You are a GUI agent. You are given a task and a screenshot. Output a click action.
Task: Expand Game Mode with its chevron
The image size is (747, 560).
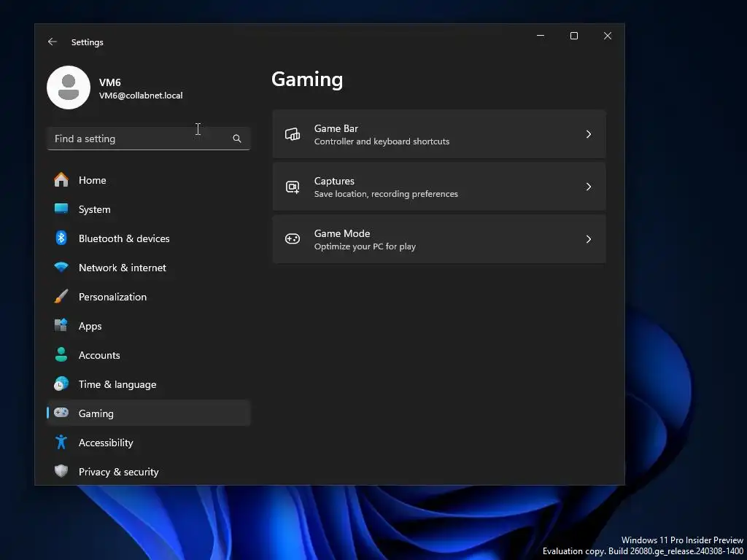click(x=589, y=239)
